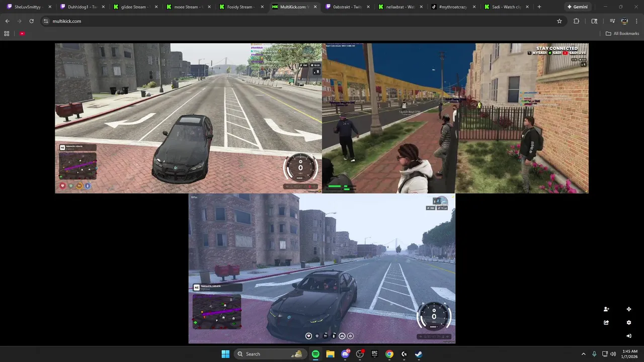Viewport: 644px width, 362px height.
Task: Reload the multikick.com page
Action: click(x=31, y=21)
